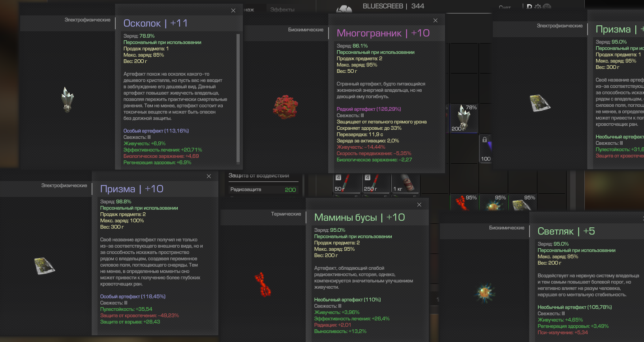Open the Эффекты tab
This screenshot has height=342, width=644.
click(x=282, y=9)
